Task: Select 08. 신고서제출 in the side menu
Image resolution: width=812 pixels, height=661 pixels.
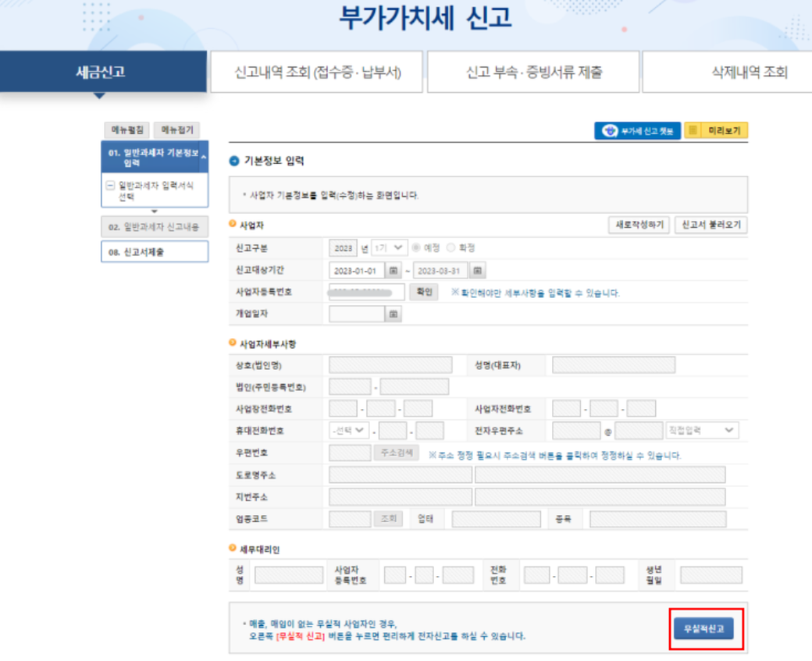Action: click(155, 252)
